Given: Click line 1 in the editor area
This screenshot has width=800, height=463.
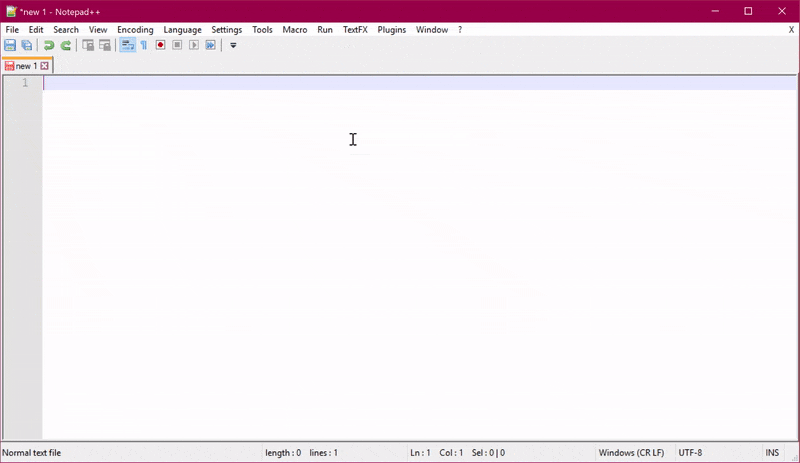Looking at the screenshot, I should coord(300,83).
